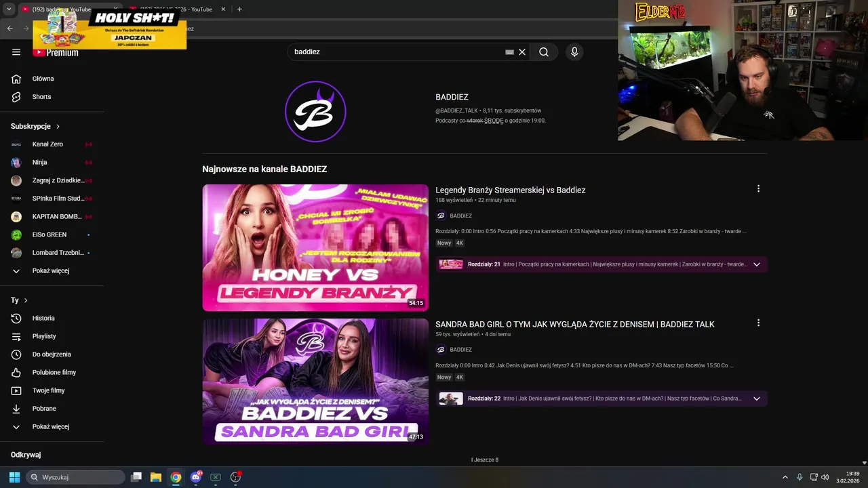Play Baddiez vs Sandra Bad Girl thumbnail
Screen dimensions: 868x488
coord(315,382)
